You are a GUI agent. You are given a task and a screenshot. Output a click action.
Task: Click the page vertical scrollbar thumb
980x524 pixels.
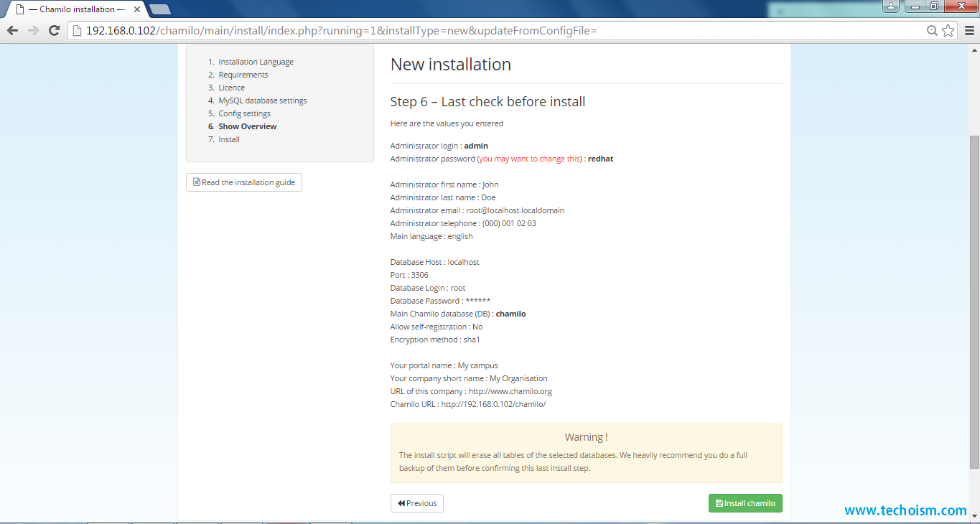tap(974, 301)
